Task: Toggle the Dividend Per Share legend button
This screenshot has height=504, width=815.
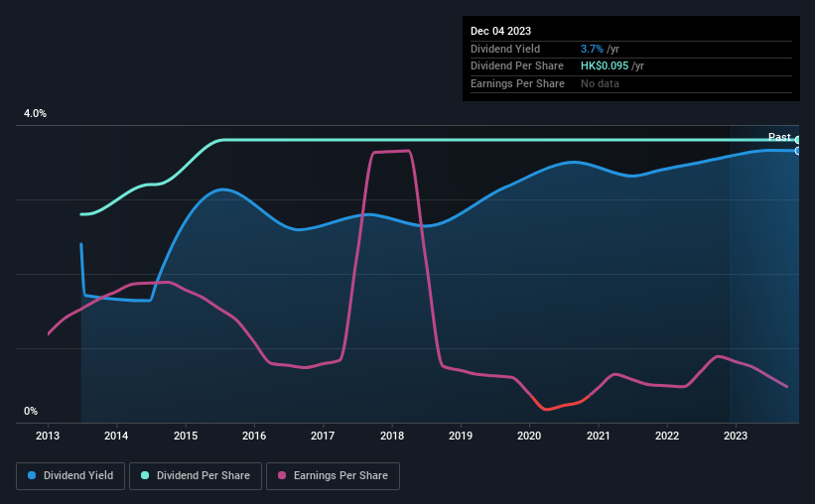Action: pos(196,476)
